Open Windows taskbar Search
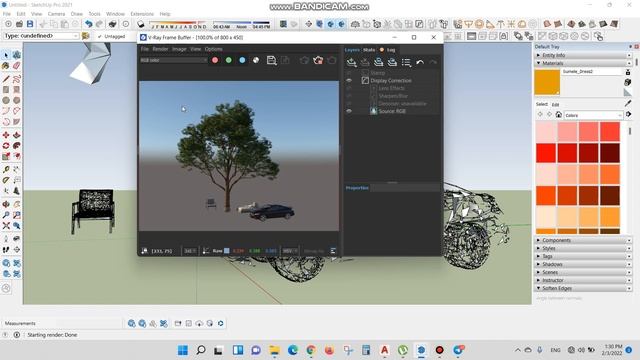 coord(200,350)
